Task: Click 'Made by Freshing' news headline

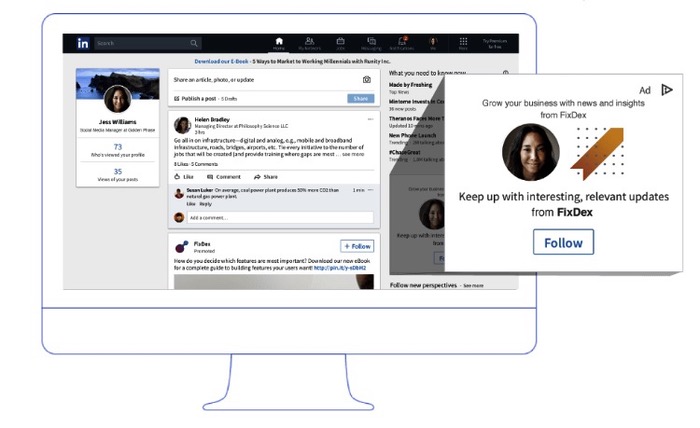Action: pos(410,85)
